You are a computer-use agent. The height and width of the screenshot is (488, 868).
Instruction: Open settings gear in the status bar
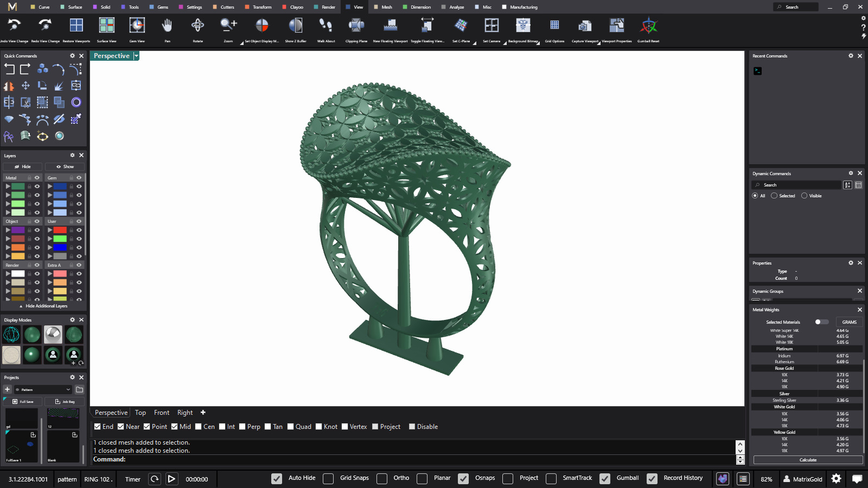coord(836,479)
